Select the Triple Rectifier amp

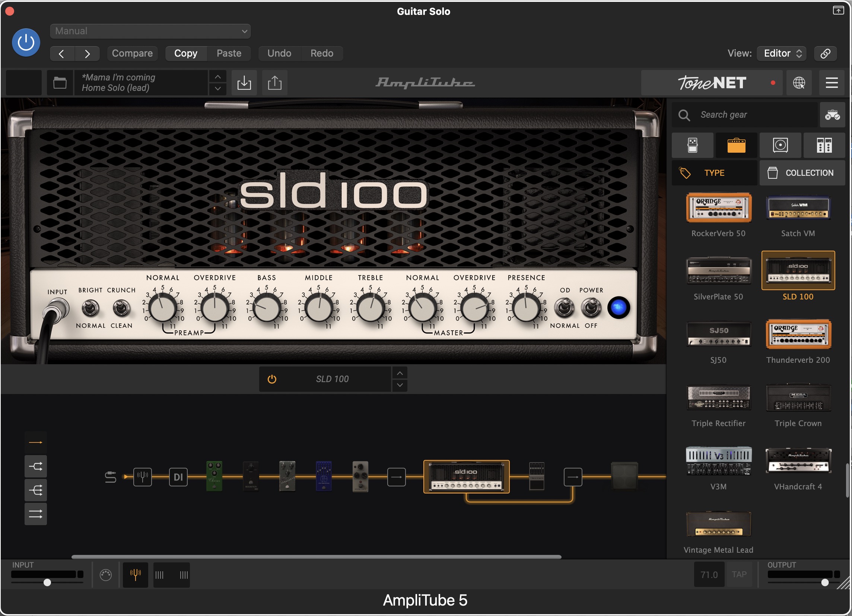coord(719,405)
